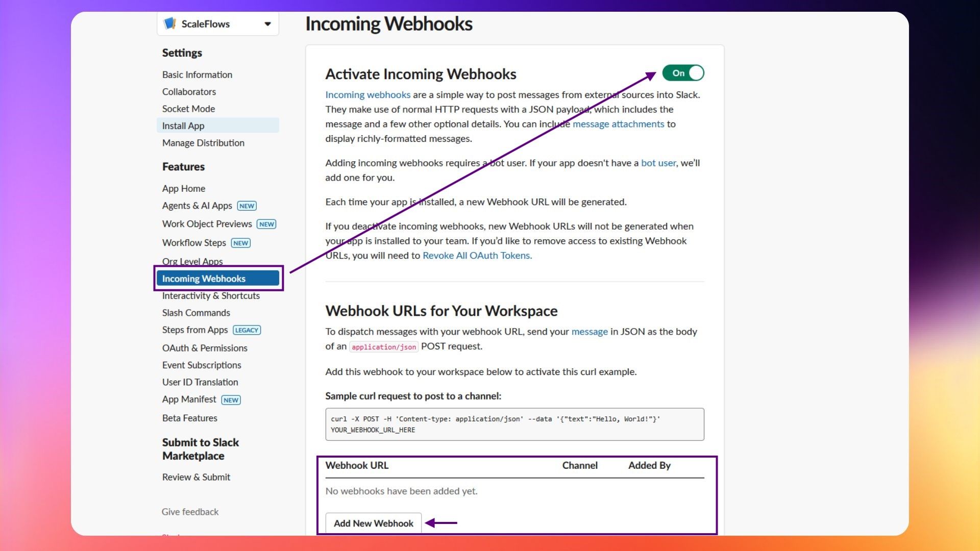Open Agents & AI Apps page

197,206
